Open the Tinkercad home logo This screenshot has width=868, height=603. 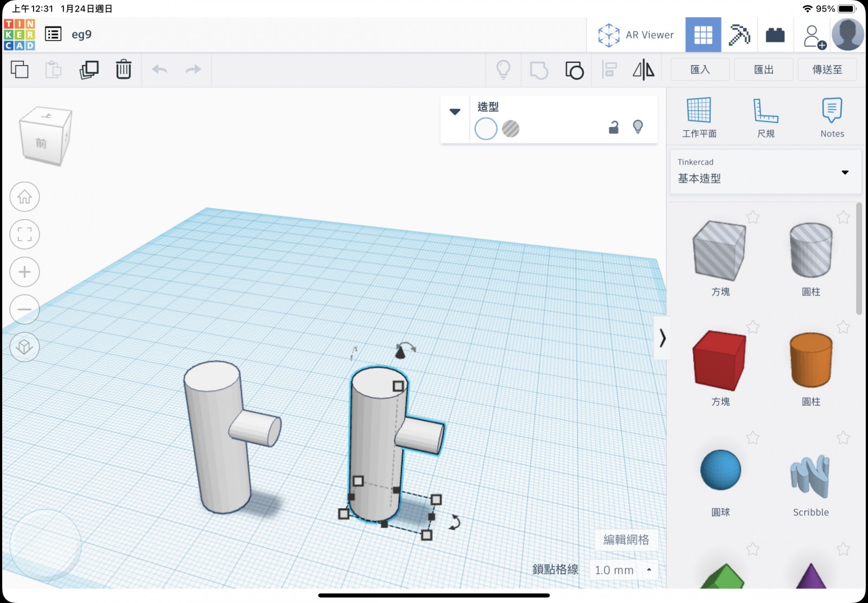pos(19,35)
